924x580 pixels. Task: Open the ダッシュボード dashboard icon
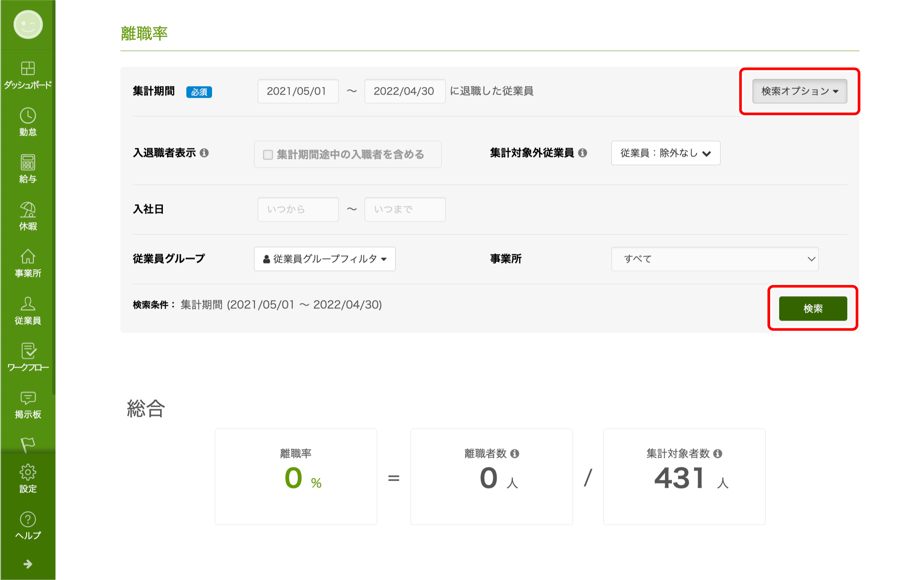28,69
